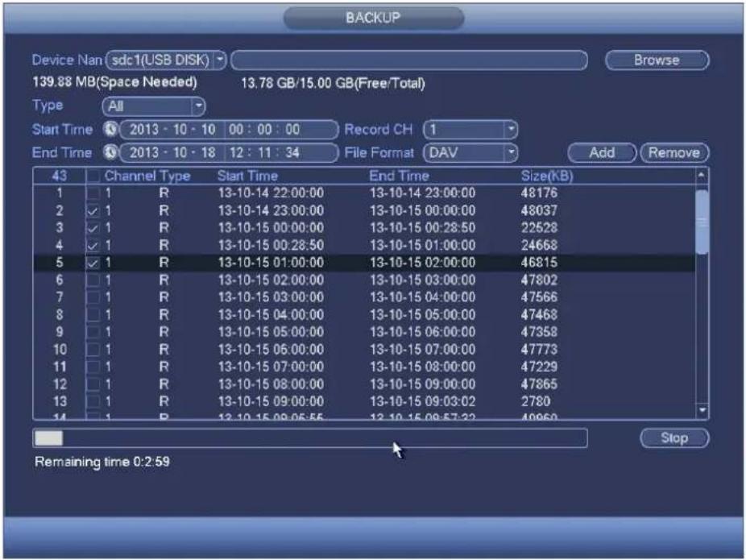The height and width of the screenshot is (560, 746).
Task: Select row with start 13-10-14 22:00:00
Action: [364, 193]
